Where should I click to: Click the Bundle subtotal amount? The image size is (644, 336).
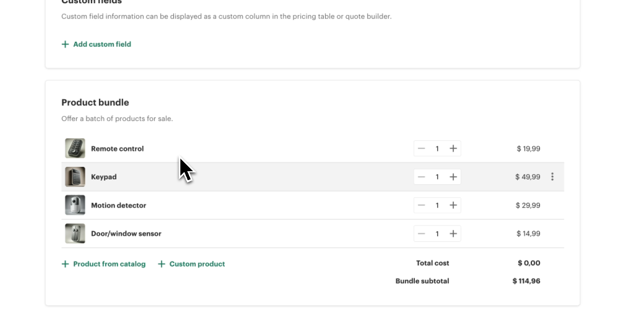pos(526,281)
